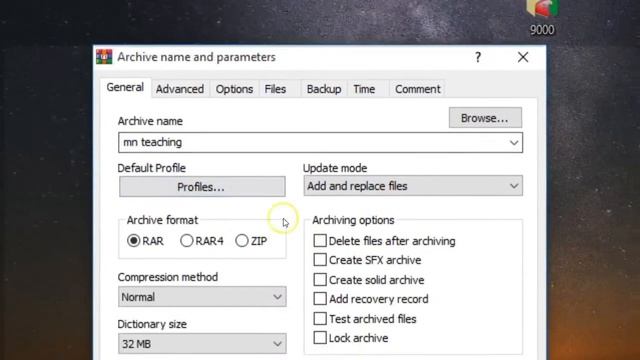Enable Add recovery record
This screenshot has width=640, height=360.
point(320,299)
